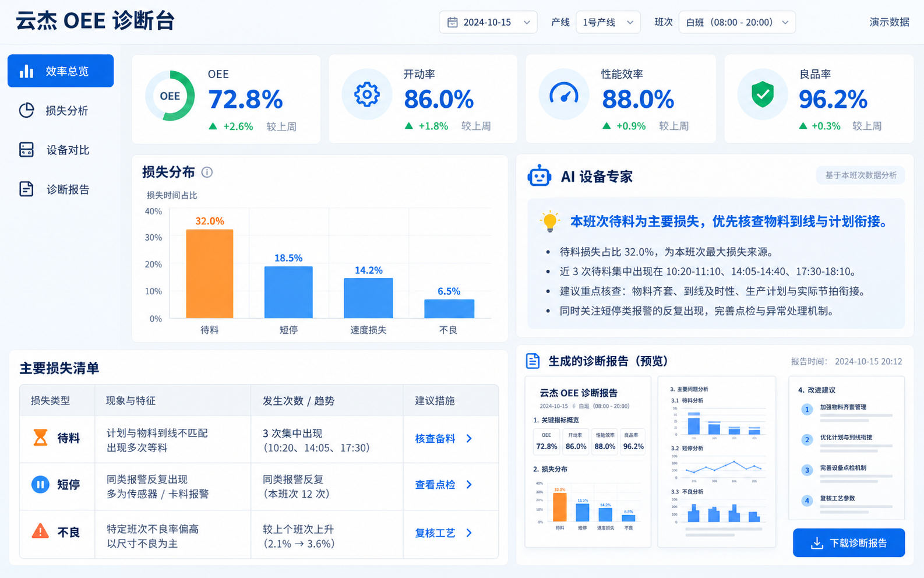Click the report icon beside 生成的诊断报告
924x578 pixels.
pyautogui.click(x=532, y=361)
